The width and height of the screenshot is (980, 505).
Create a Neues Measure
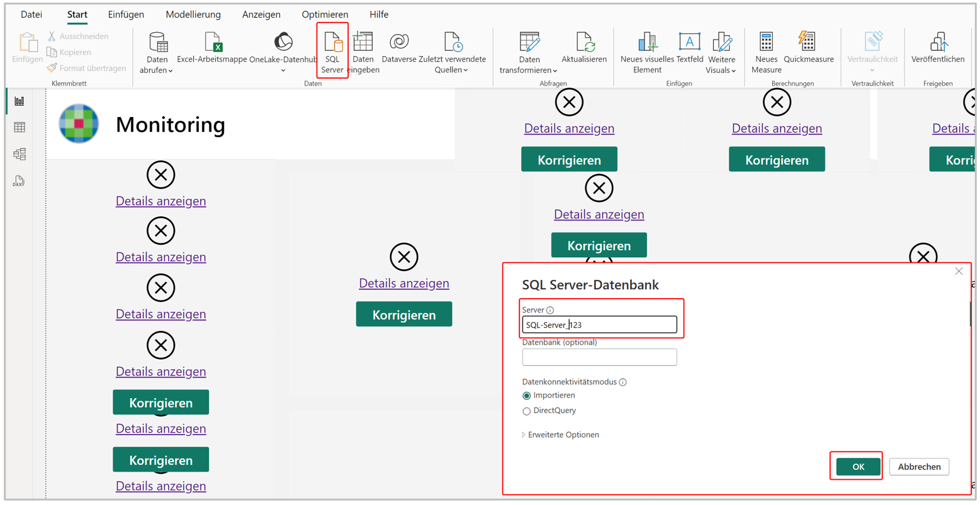766,52
